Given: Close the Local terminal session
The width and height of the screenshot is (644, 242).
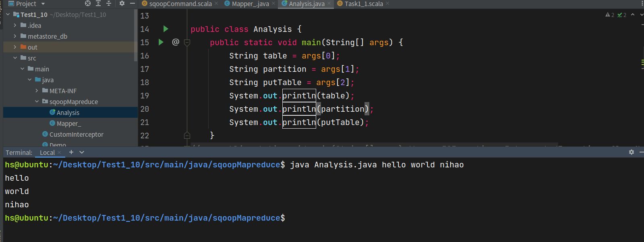Looking at the screenshot, I should [59, 152].
